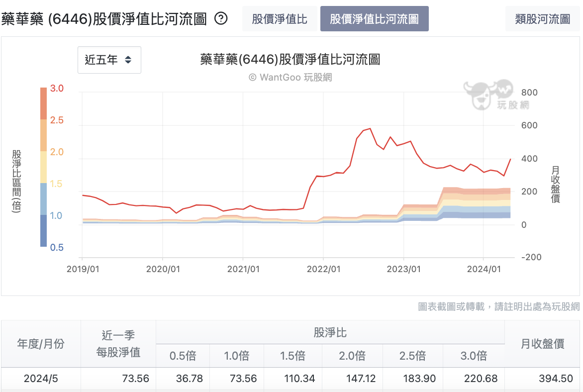
Task: Click the 2024/01 x-axis label
Action: point(484,269)
